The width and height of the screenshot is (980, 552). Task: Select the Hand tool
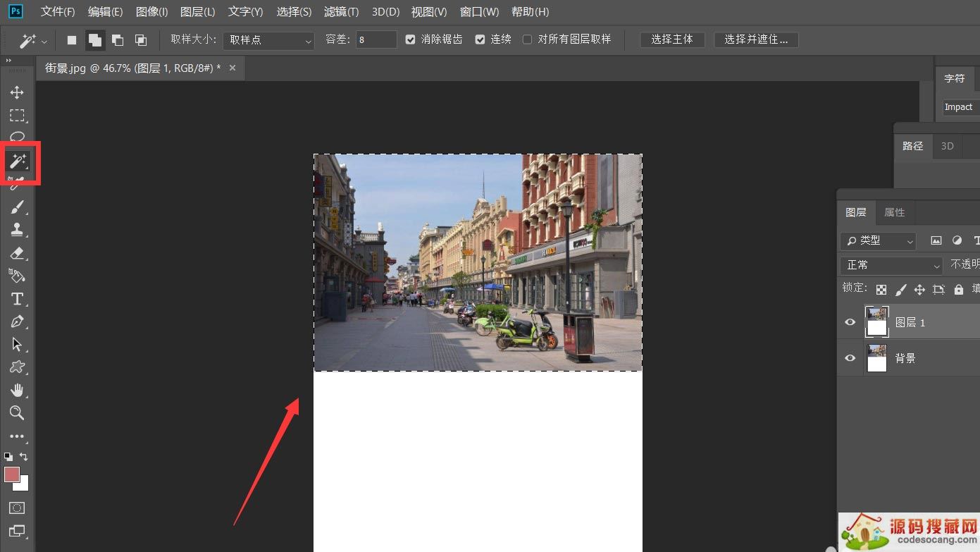pos(18,390)
